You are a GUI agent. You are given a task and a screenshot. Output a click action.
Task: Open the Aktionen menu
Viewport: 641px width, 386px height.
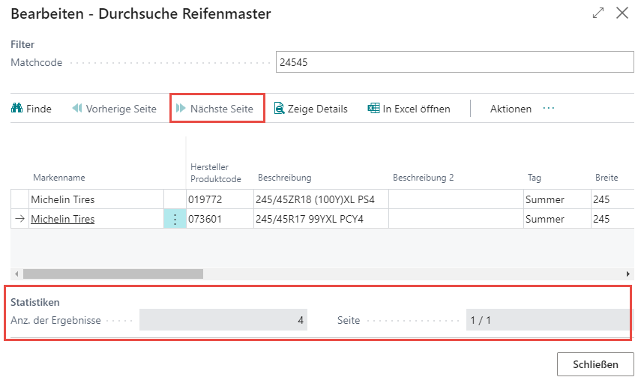point(511,109)
